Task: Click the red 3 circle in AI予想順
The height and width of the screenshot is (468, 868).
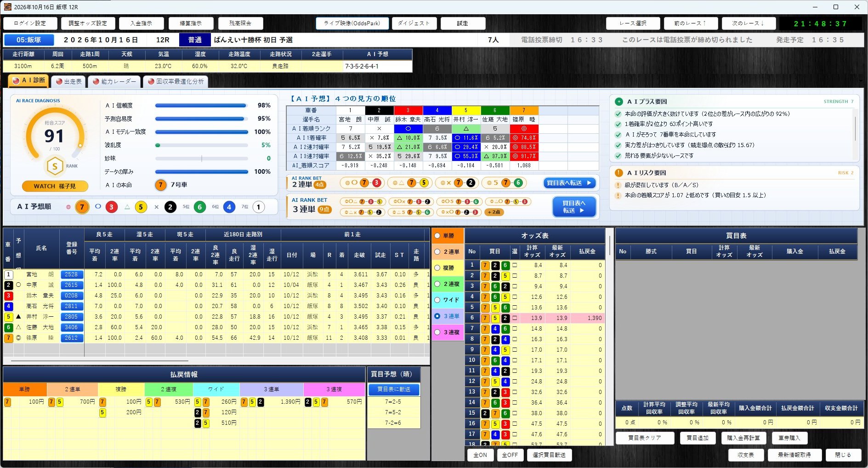Action: point(111,207)
